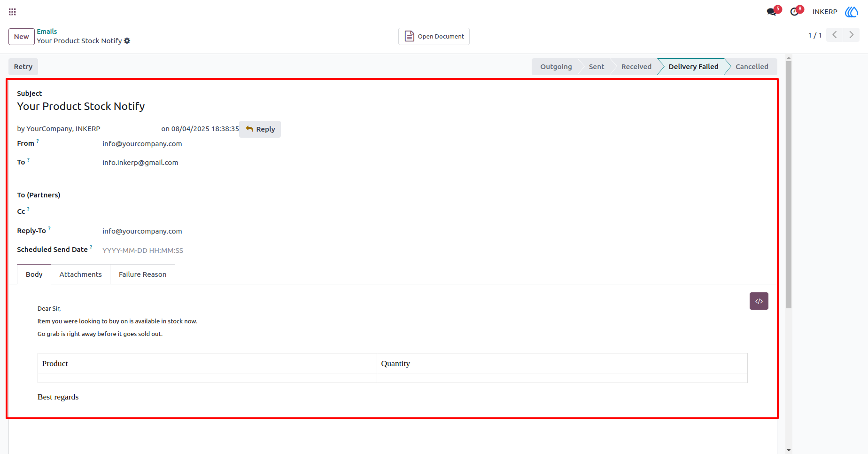
Task: Set the Scheduled Send Date field
Action: [x=143, y=250]
